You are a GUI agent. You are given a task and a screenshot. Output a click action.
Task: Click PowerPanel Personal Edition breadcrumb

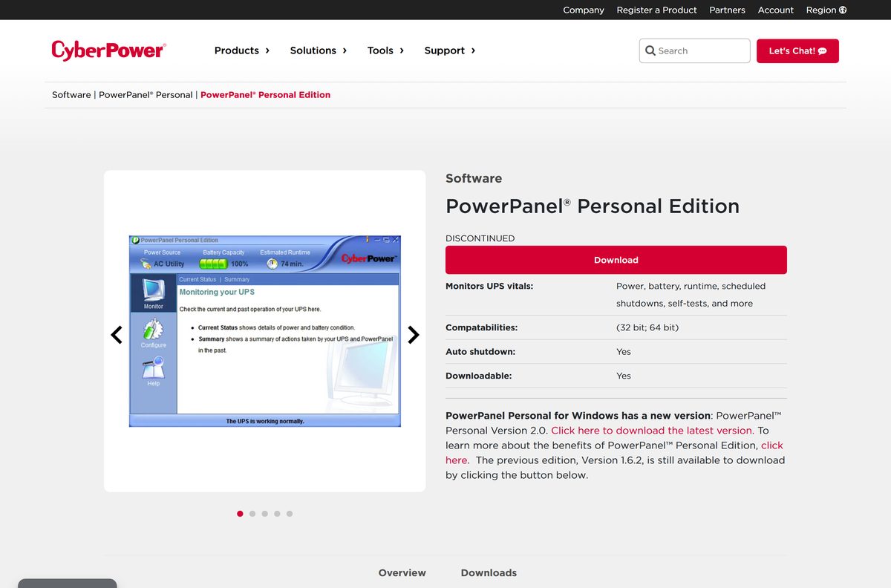265,95
